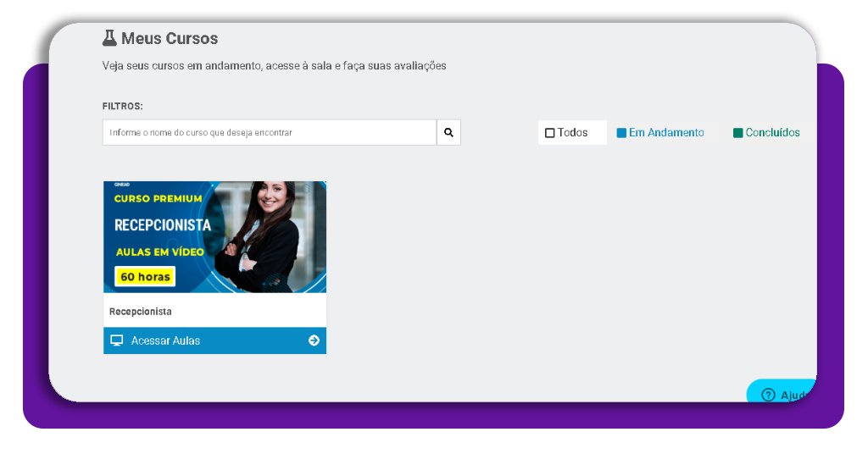Click the magnifying glass search button
868x454 pixels.
(x=448, y=133)
